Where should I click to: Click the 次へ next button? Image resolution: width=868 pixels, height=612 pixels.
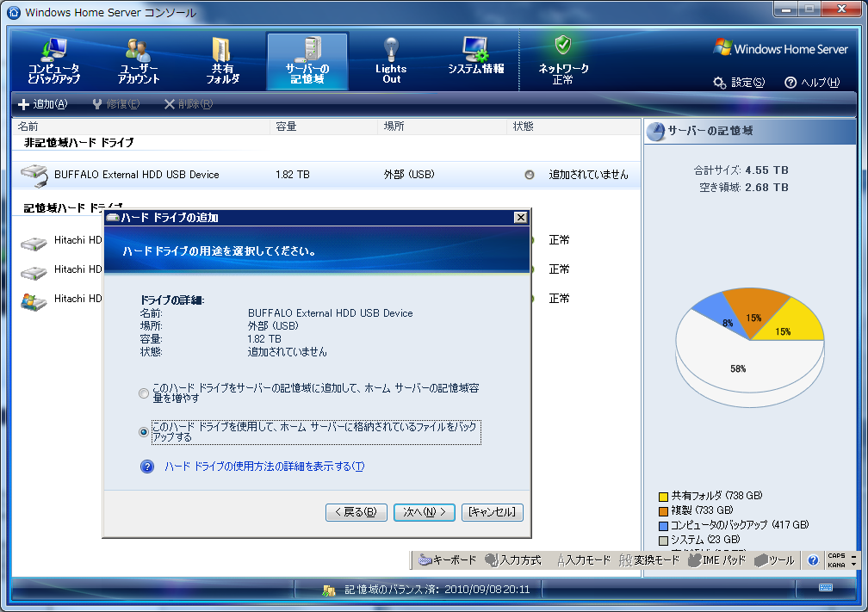pyautogui.click(x=424, y=512)
